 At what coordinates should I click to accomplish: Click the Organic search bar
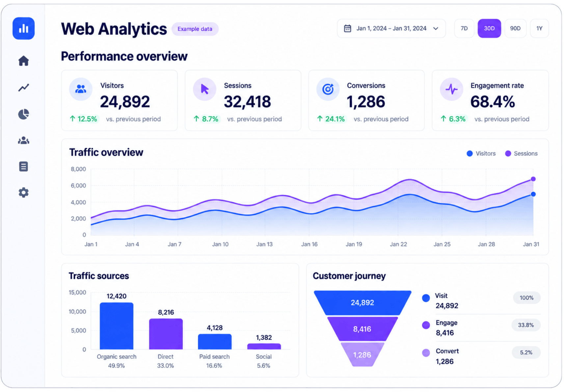point(117,326)
